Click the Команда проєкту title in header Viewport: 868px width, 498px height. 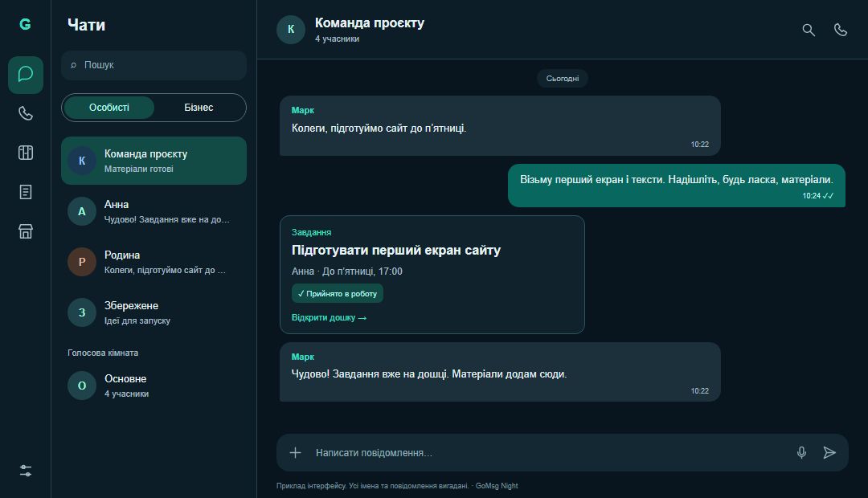pyautogui.click(x=369, y=22)
